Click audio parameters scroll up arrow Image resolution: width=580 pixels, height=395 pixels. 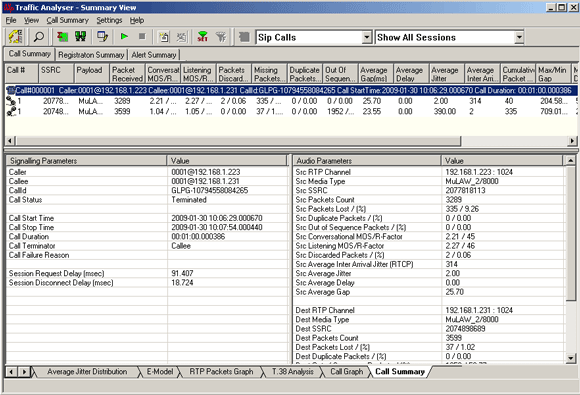tap(570, 161)
